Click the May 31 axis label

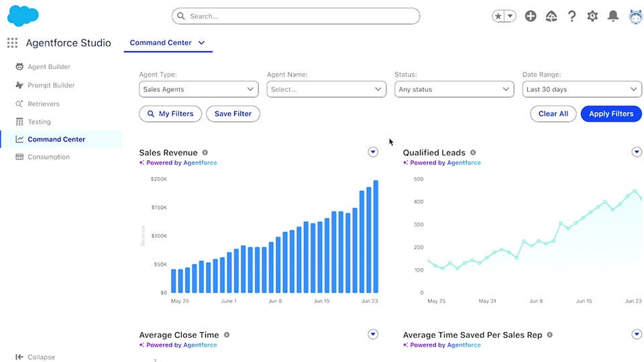[488, 301]
